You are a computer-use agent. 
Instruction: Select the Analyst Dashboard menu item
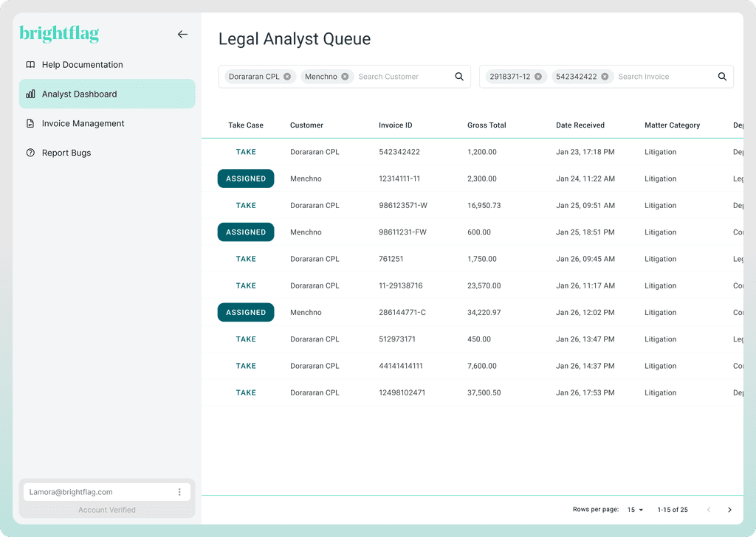(x=107, y=94)
